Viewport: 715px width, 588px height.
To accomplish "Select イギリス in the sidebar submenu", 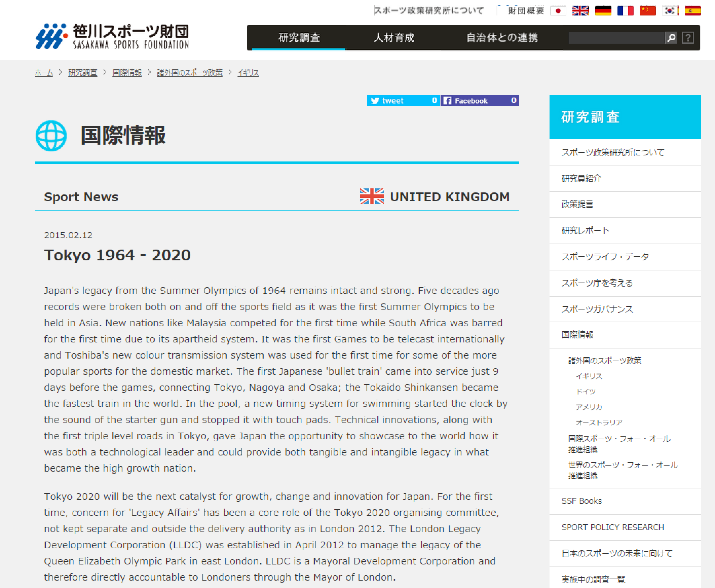I will [589, 376].
